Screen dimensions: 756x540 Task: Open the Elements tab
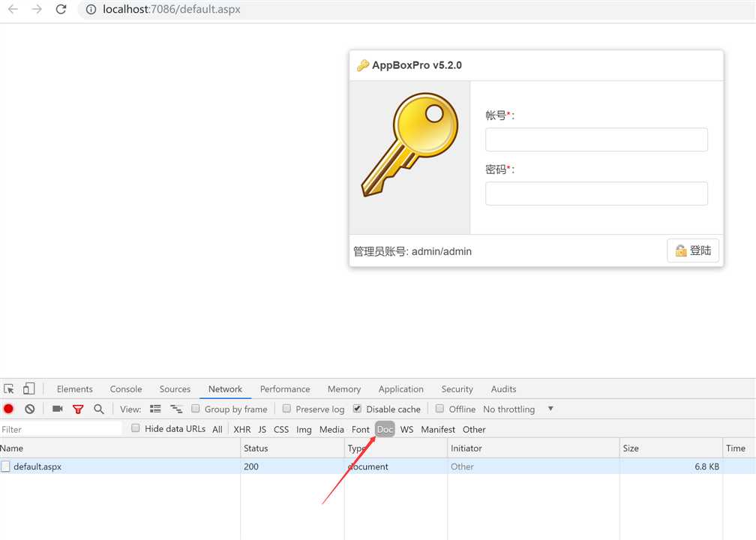tap(75, 389)
